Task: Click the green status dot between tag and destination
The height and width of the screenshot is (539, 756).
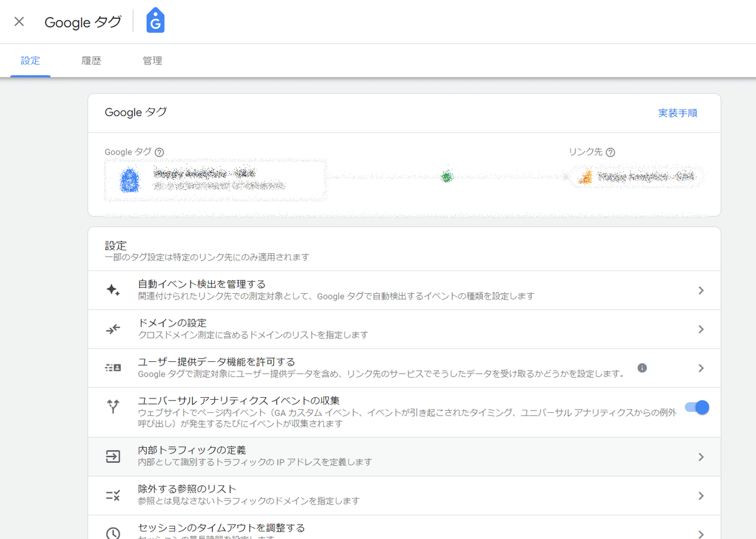Action: tap(447, 177)
